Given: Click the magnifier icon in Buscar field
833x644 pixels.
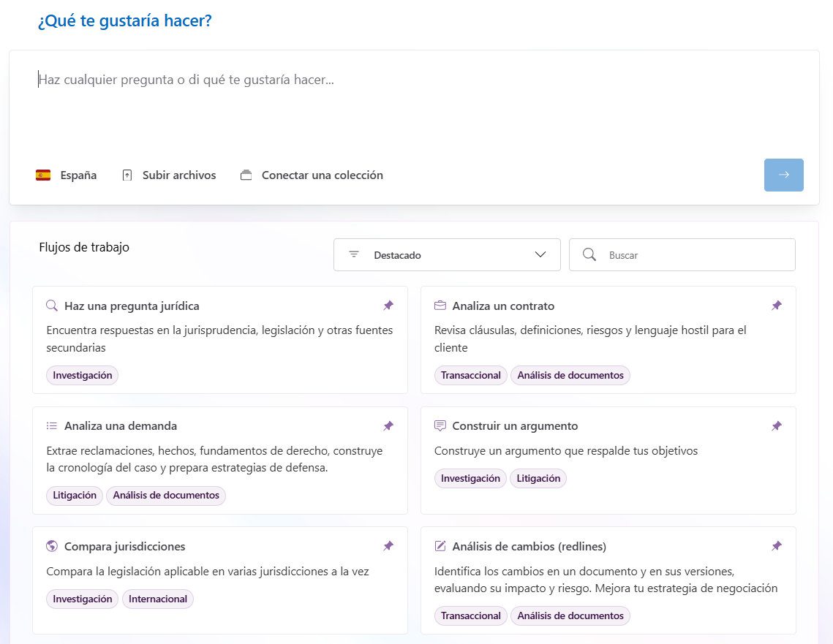Looking at the screenshot, I should pos(589,255).
